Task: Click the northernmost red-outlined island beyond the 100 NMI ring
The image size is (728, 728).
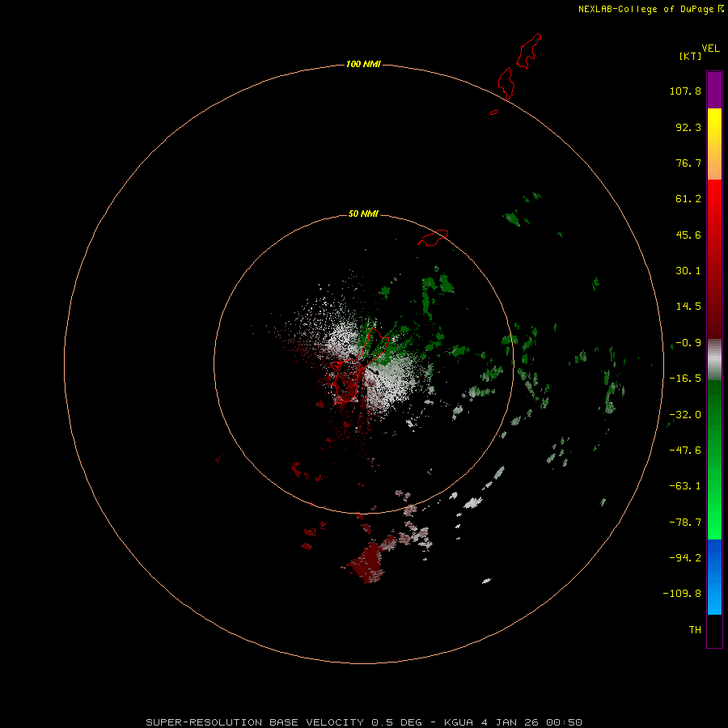Action: click(x=529, y=51)
